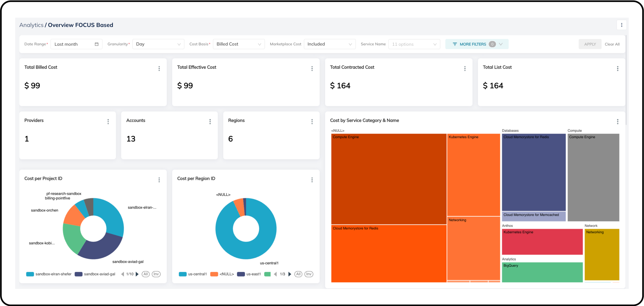Click calendar icon in Date Range field
The width and height of the screenshot is (644, 306).
[x=97, y=44]
